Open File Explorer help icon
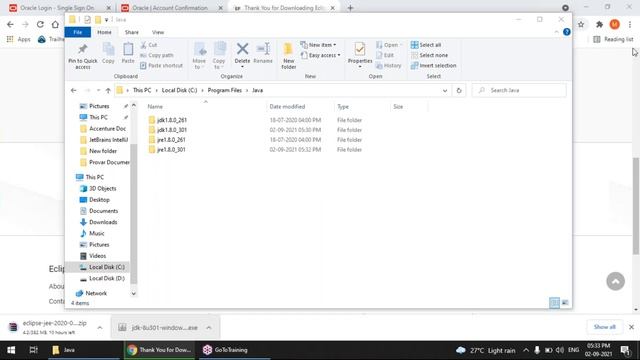The image size is (640, 360). pos(567,32)
